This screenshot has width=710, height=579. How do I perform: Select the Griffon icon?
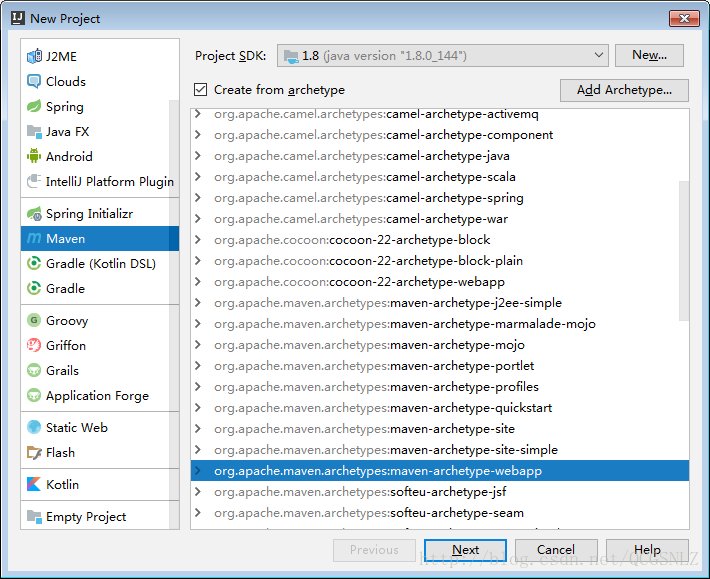34,345
